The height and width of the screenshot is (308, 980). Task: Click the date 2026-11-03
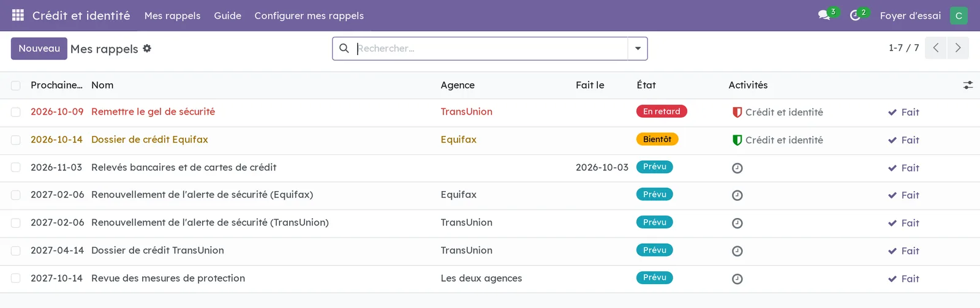pyautogui.click(x=56, y=167)
